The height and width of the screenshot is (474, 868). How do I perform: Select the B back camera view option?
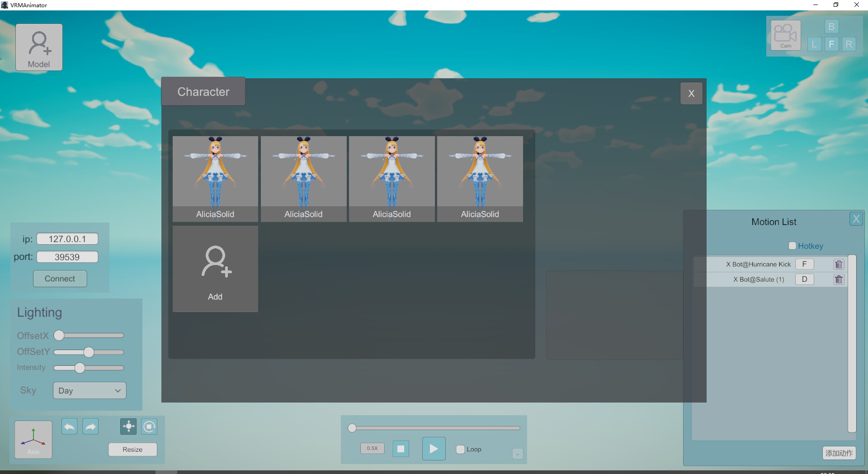[x=832, y=26]
